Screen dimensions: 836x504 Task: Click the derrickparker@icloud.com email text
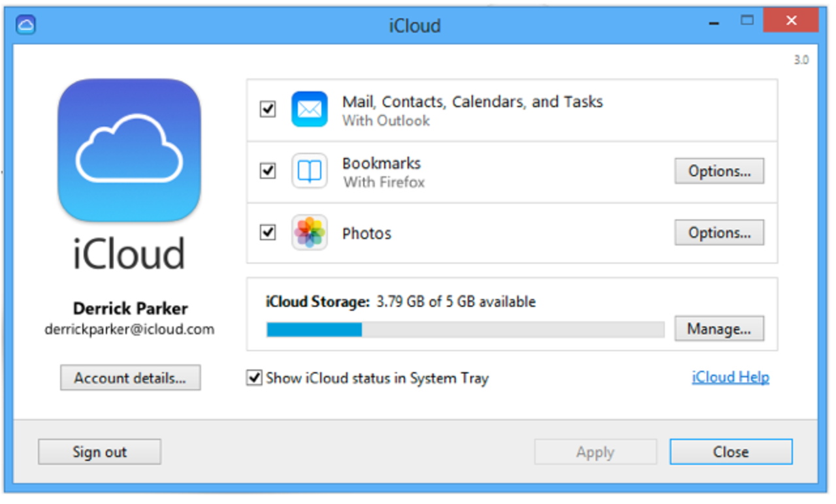click(x=129, y=329)
